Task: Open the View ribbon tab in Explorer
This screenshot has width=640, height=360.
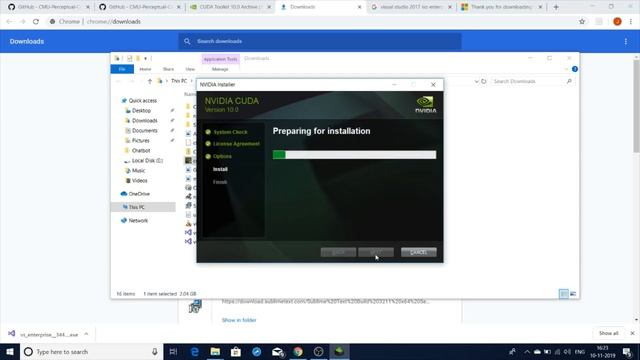Action: [190, 69]
